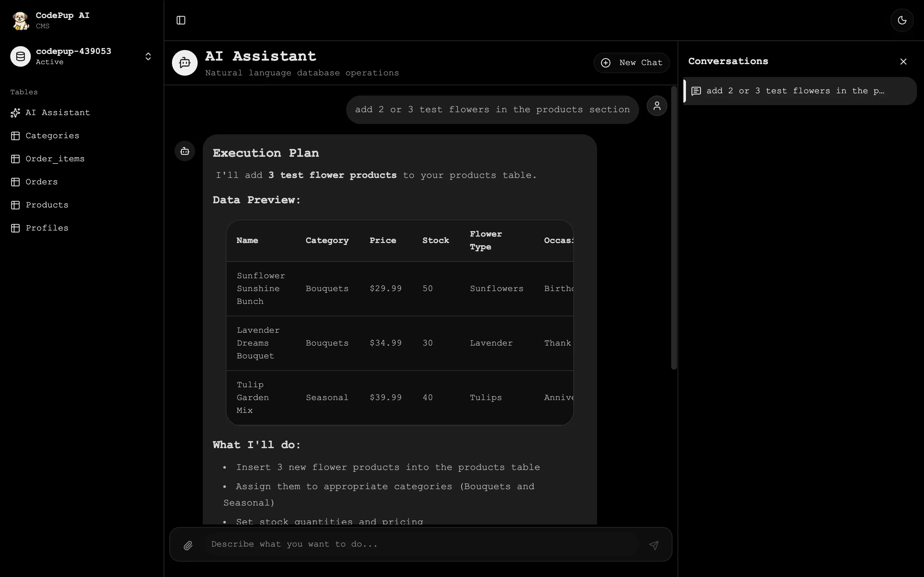Start a New Chat
Image resolution: width=924 pixels, height=577 pixels.
click(631, 63)
